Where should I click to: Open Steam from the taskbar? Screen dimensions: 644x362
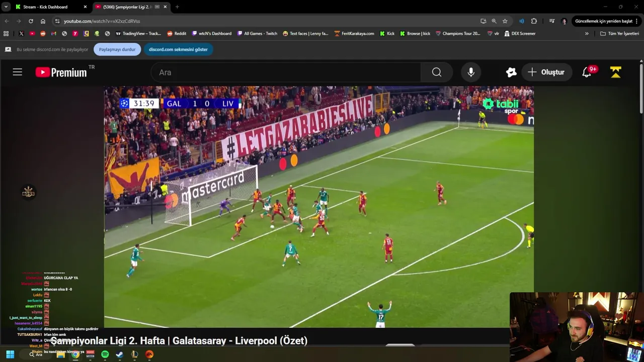[120, 354]
